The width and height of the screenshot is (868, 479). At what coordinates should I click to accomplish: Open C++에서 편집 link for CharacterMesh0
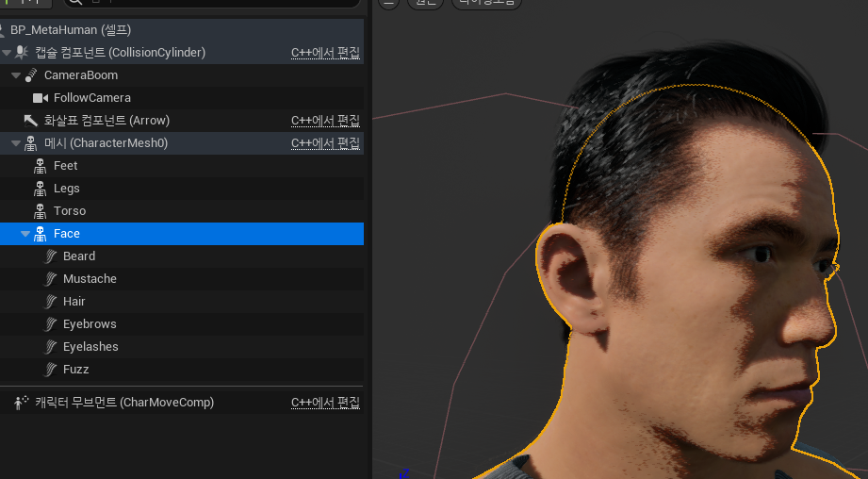click(325, 143)
